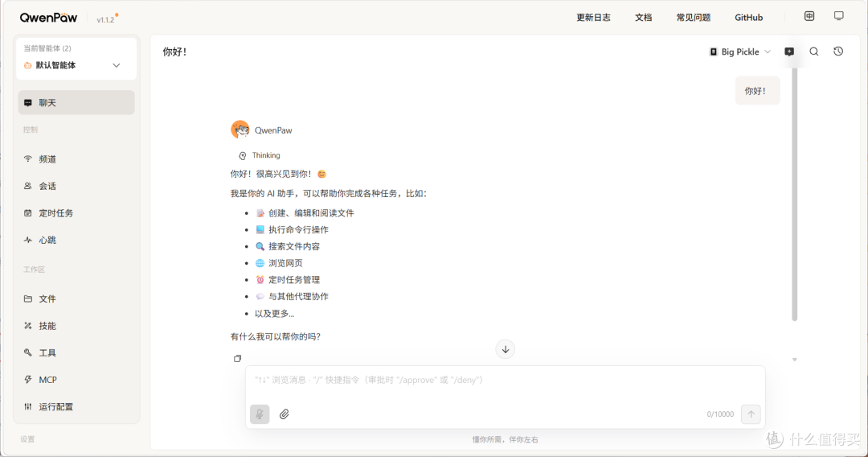Click the wifi-style icon beside 频道
Image resolution: width=868 pixels, height=457 pixels.
[x=27, y=159]
